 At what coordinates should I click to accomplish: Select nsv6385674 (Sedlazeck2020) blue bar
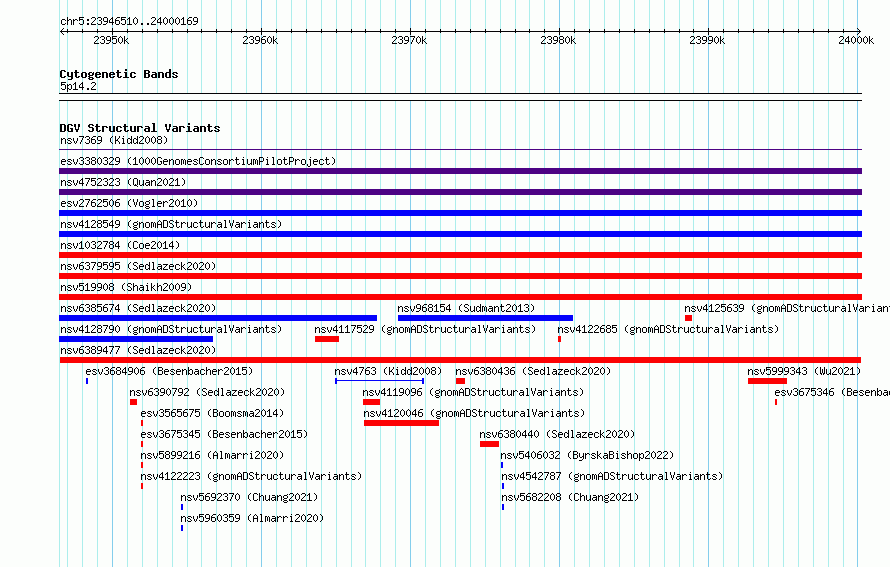pos(218,318)
